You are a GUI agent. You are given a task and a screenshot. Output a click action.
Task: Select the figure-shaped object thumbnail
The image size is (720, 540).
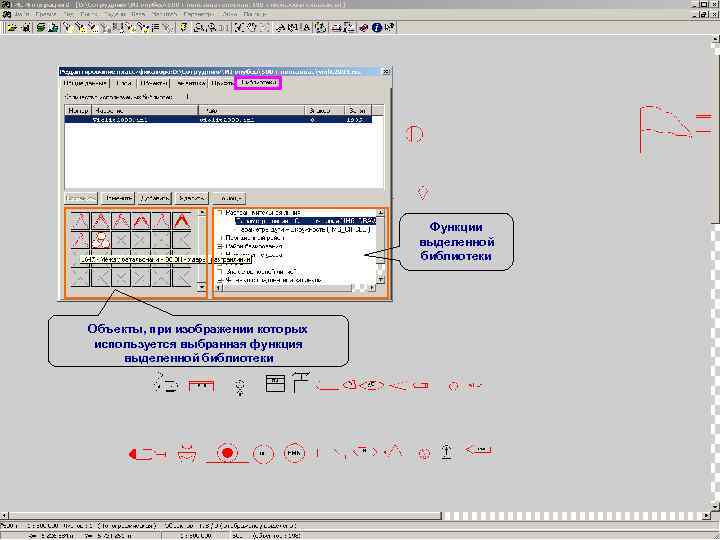[101, 240]
